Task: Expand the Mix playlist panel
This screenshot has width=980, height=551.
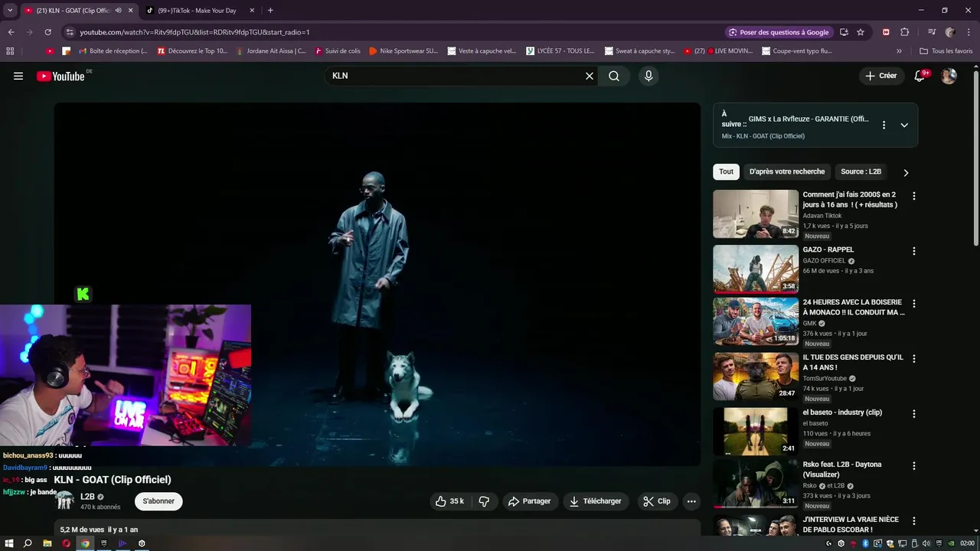Action: click(904, 125)
